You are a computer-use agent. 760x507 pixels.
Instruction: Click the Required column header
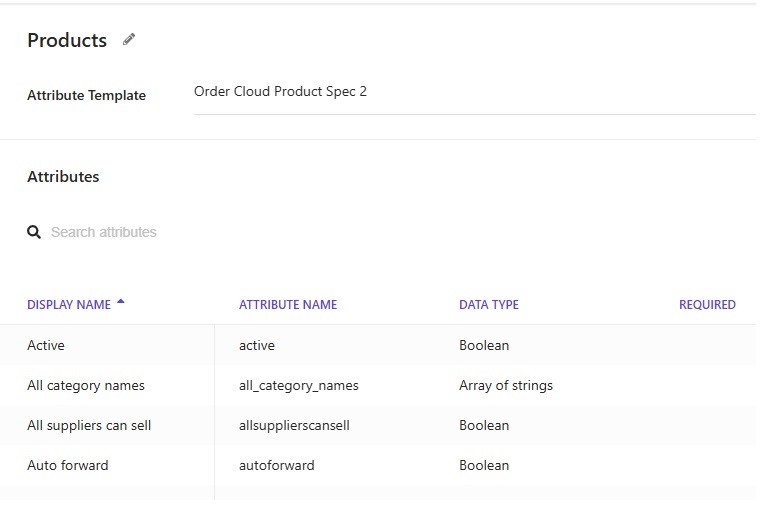point(707,305)
